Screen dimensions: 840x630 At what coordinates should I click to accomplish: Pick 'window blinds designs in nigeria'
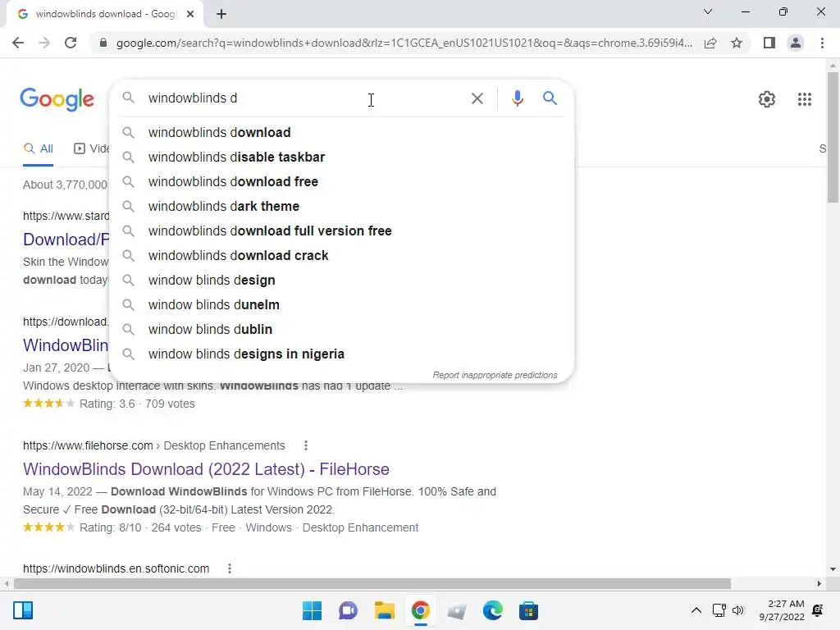(x=341, y=354)
